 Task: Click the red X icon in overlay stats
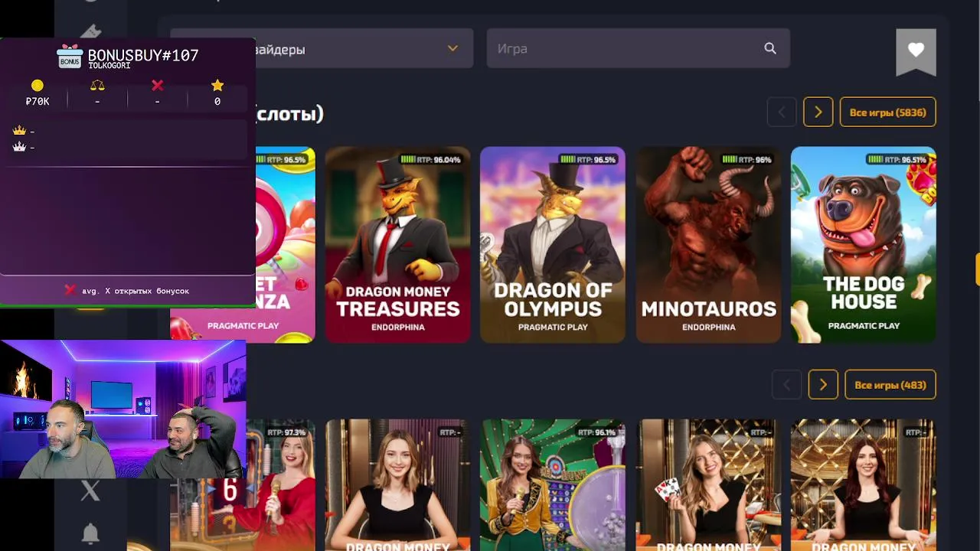point(158,85)
